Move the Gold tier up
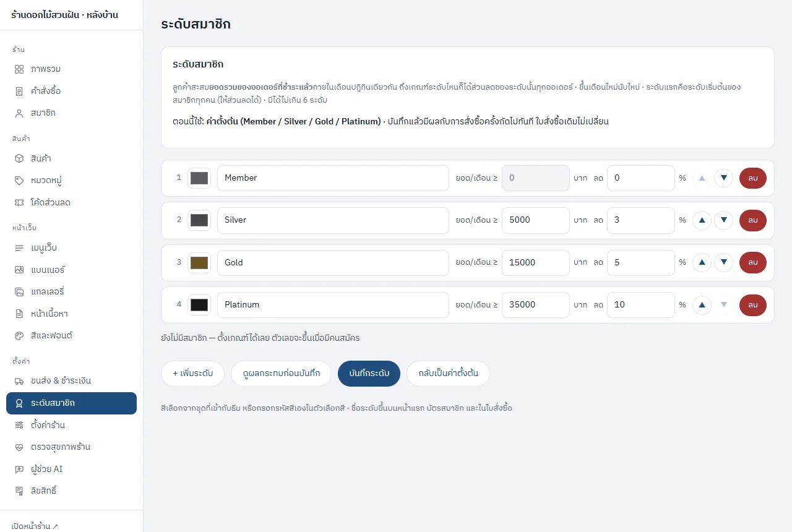The height and width of the screenshot is (532, 792). [x=702, y=262]
